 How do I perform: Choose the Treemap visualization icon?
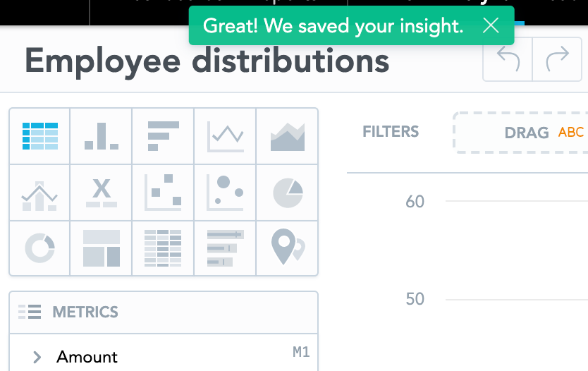[x=102, y=248]
